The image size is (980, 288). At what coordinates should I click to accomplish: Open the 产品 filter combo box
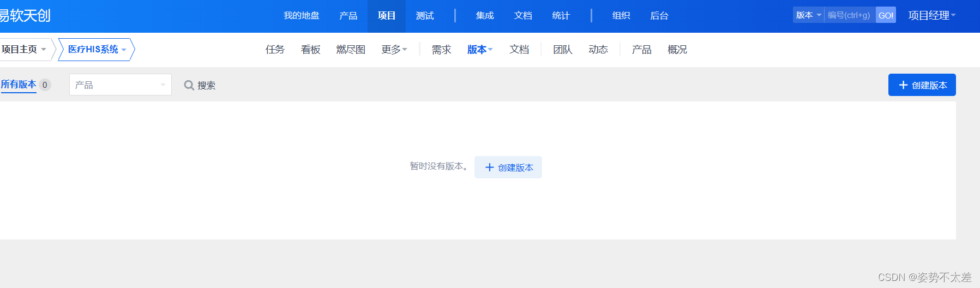coord(121,85)
